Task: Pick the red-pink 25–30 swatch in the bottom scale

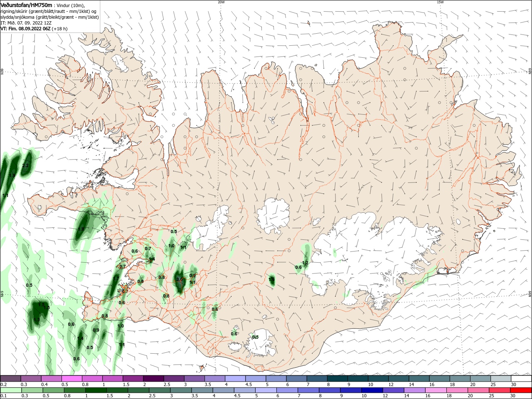Action: 500,390
